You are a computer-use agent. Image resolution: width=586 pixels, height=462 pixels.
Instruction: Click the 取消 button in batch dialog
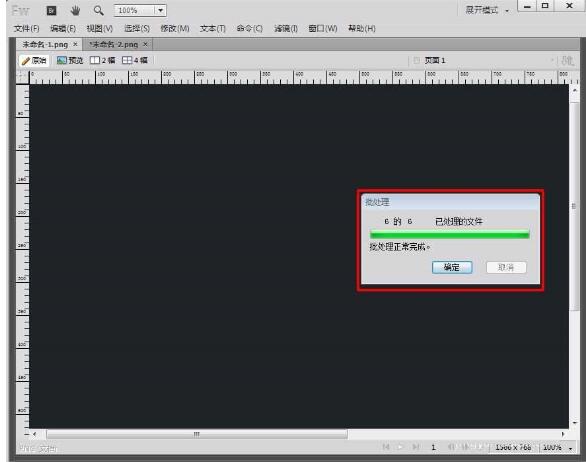[x=506, y=267]
